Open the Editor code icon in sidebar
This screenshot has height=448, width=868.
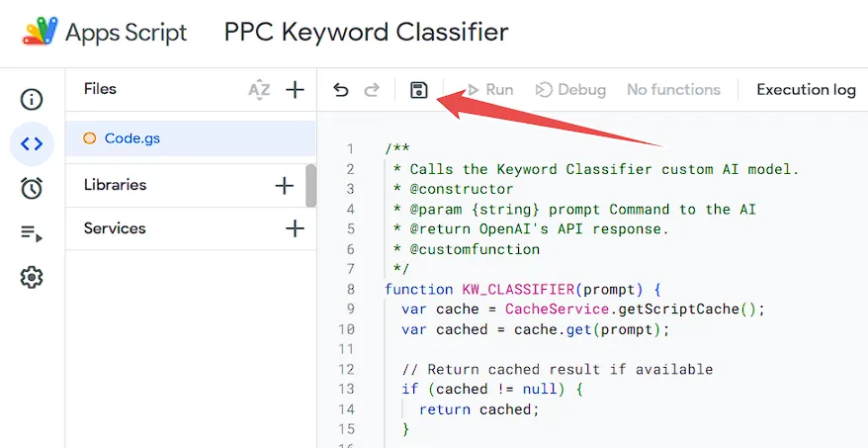point(32,144)
